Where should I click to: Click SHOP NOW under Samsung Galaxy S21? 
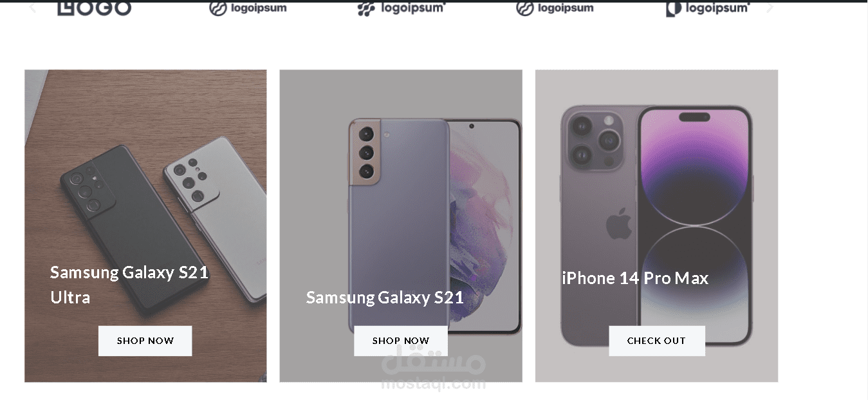pos(401,341)
